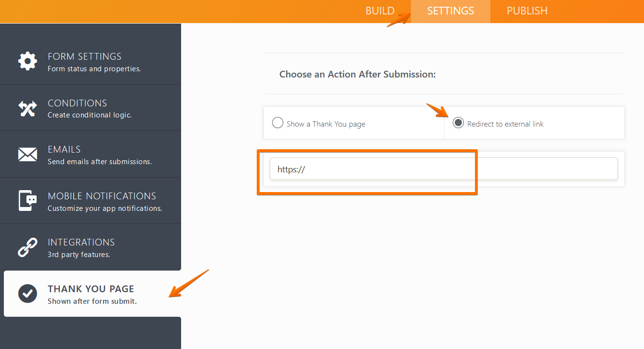Screen dimensions: 644x349
Task: Go to the PUBLISH tab
Action: (x=527, y=11)
